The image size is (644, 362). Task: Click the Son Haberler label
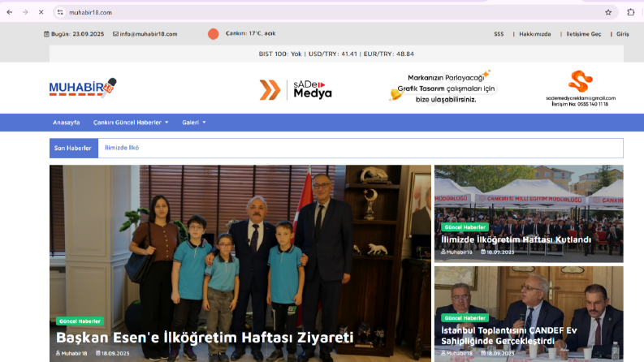pyautogui.click(x=73, y=149)
